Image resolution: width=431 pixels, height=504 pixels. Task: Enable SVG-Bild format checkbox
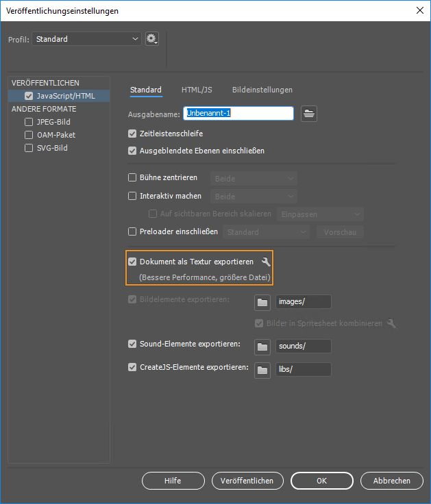29,148
